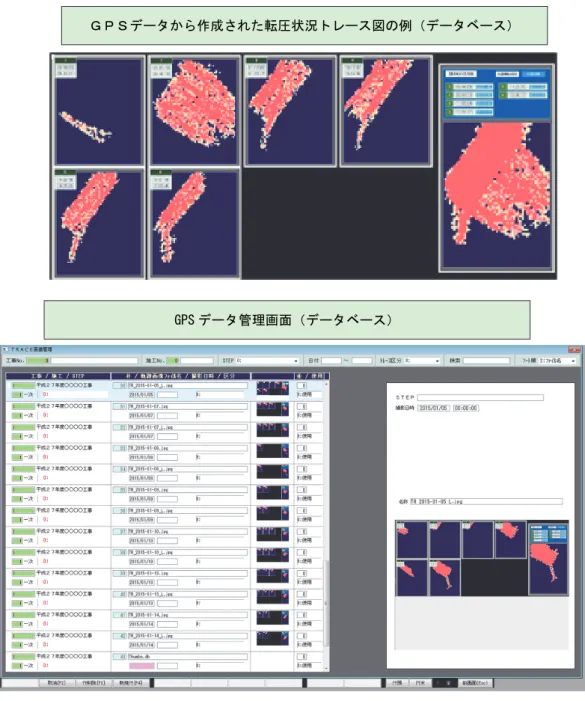Screen dimensions: 585x701
Task: Click the 施工No. input field
Action: tap(197, 360)
